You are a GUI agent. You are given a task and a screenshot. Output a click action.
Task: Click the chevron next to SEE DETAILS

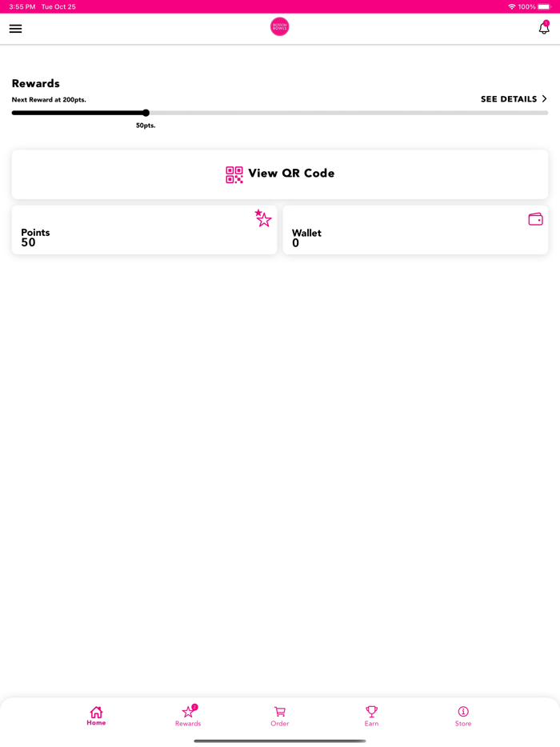(544, 99)
